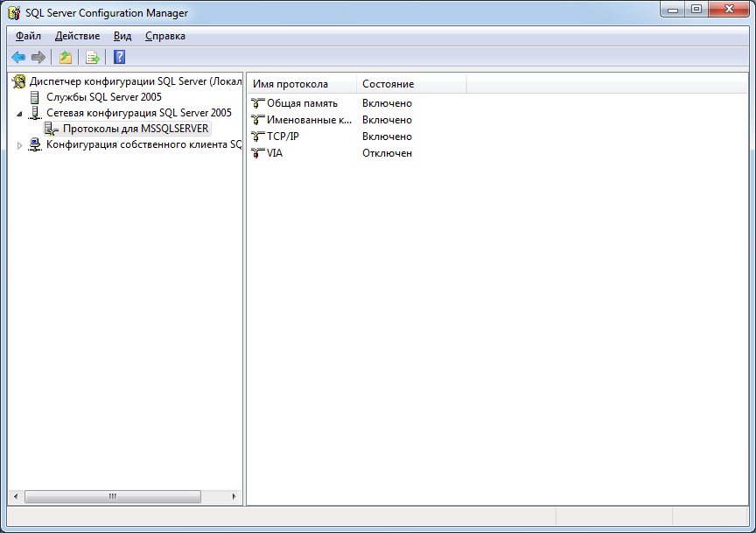Open the Файл menu

coord(28,36)
